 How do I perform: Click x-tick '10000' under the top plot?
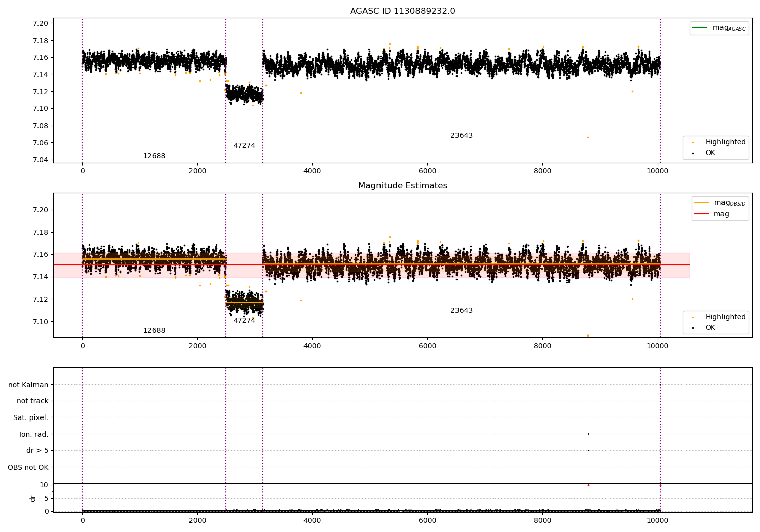(x=657, y=171)
